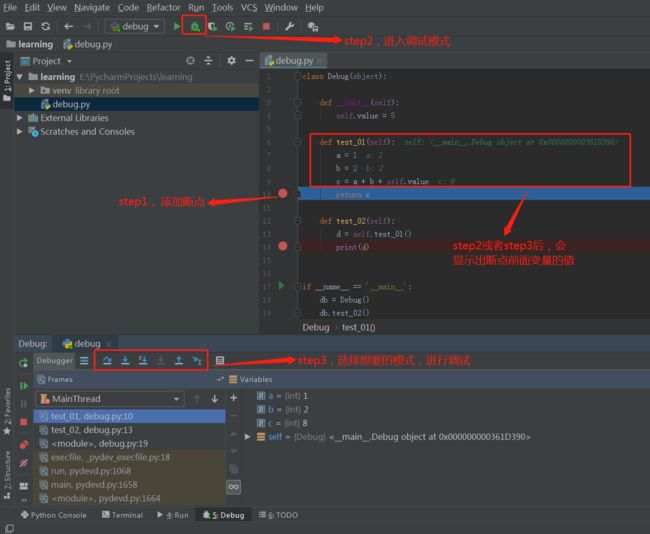
Task: Select frame run, pydevd.py:1068
Action: 130,471
